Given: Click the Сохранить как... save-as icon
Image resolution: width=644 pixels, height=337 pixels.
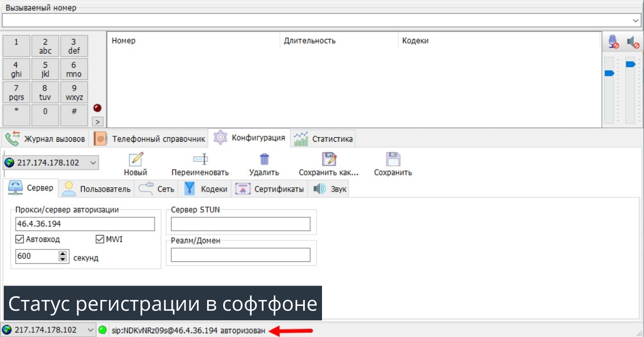Looking at the screenshot, I should tap(328, 159).
